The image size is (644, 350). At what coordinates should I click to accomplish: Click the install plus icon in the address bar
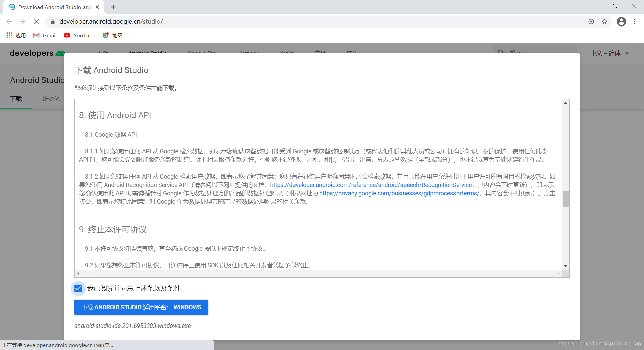[x=591, y=22]
